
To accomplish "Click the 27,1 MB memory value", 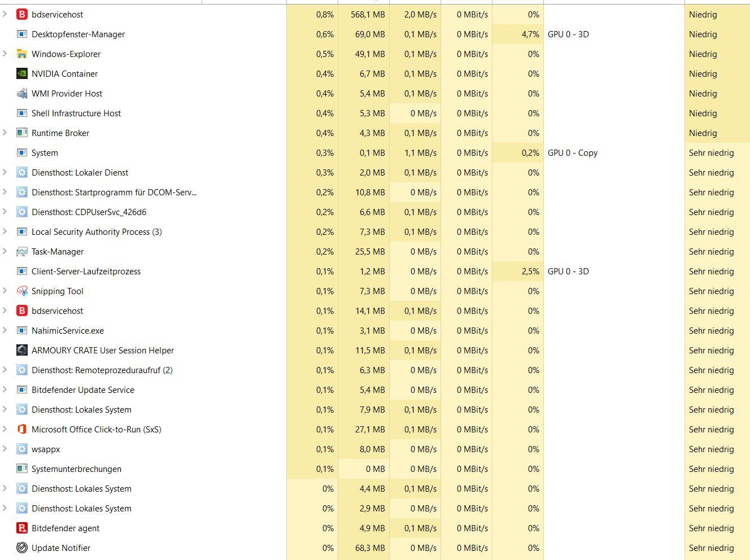I will [x=370, y=430].
